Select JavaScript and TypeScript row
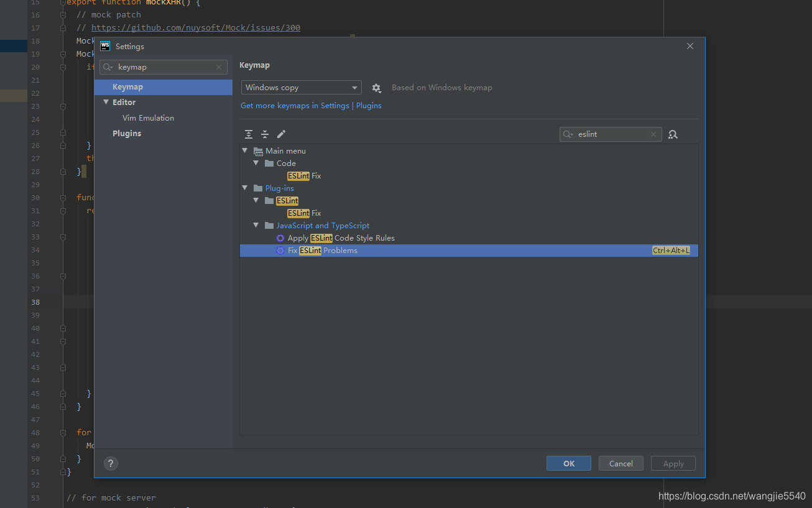The image size is (812, 508). tap(469, 226)
